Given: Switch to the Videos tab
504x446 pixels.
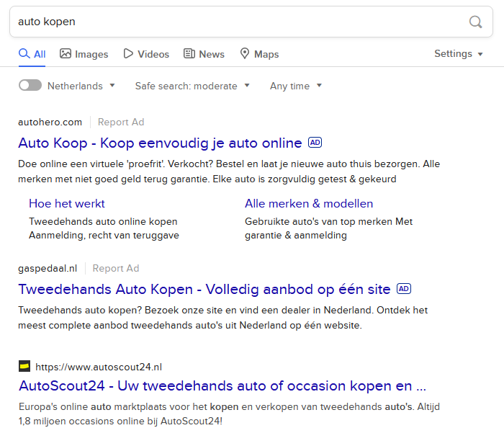Looking at the screenshot, I should click(x=146, y=54).
